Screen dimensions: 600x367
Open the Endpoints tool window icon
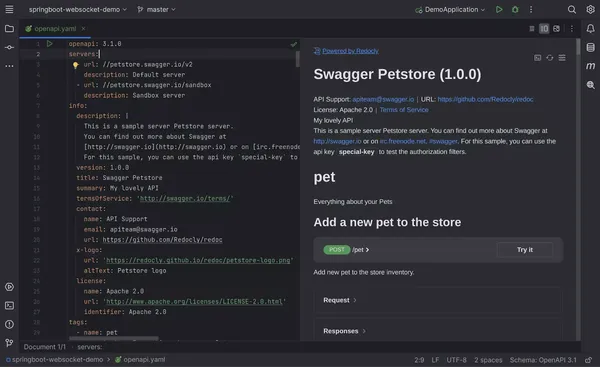pos(590,85)
